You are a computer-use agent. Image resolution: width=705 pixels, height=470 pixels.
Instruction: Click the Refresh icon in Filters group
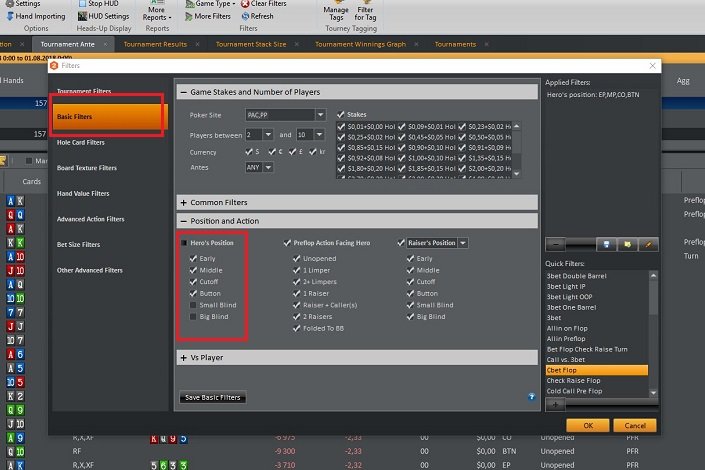pos(245,17)
